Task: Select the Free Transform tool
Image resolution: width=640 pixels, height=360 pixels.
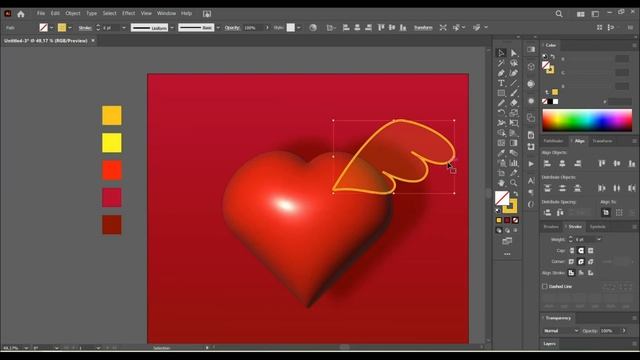Action: coord(514,123)
